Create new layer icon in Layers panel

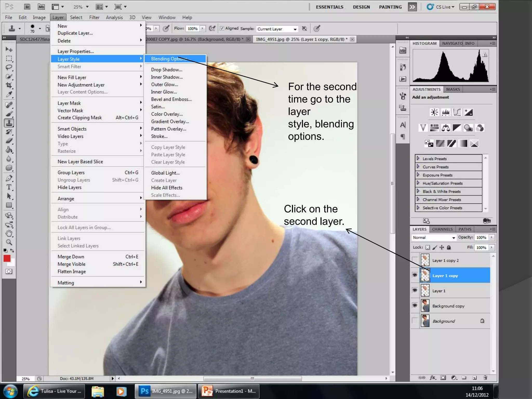474,378
